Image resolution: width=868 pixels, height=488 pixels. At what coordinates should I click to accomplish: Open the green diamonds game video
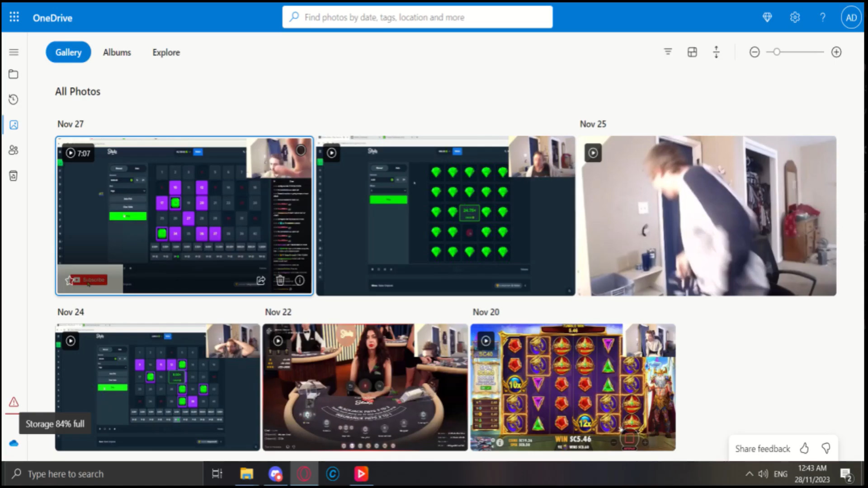tap(446, 216)
